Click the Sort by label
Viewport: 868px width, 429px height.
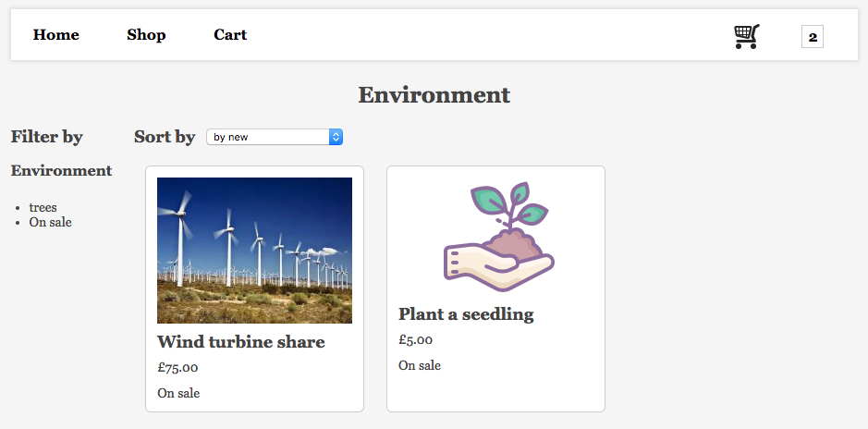tap(165, 137)
